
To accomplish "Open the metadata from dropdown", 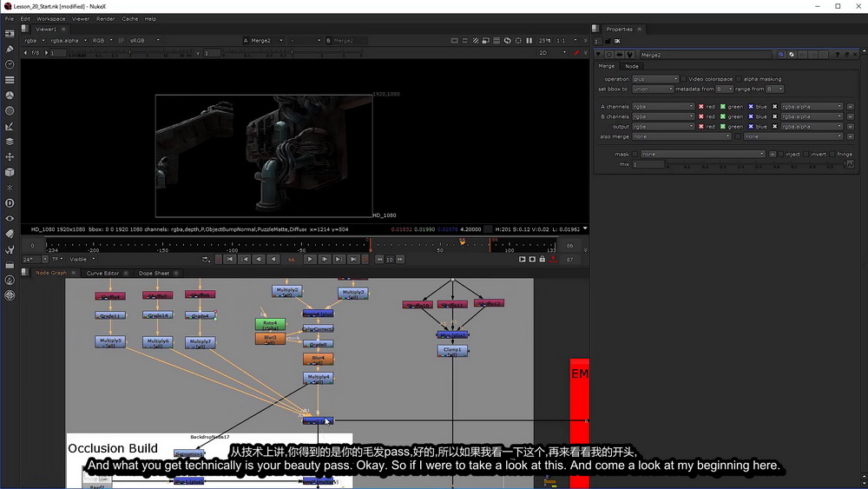I will coord(724,89).
